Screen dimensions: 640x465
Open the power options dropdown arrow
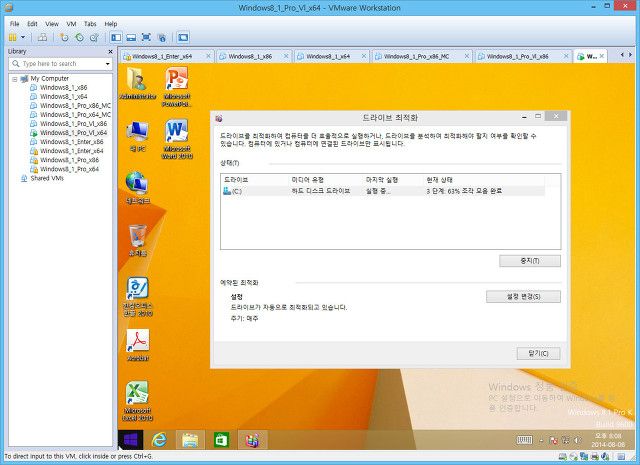click(x=23, y=38)
